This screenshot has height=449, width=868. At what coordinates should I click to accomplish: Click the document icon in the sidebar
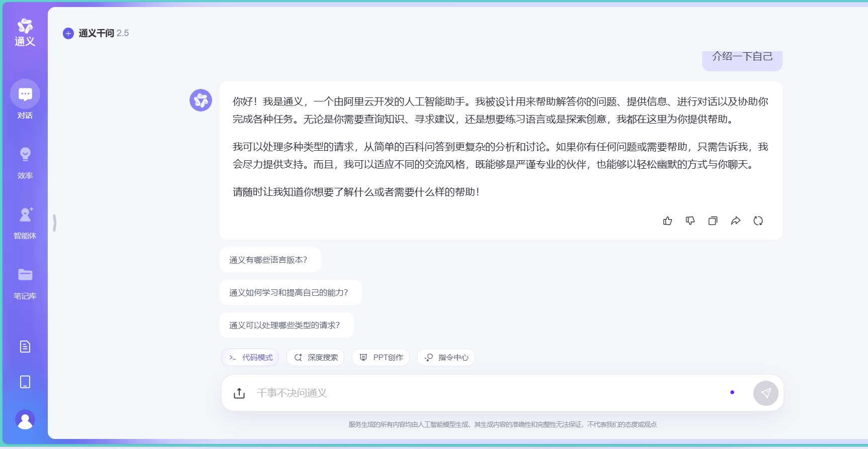tap(25, 347)
